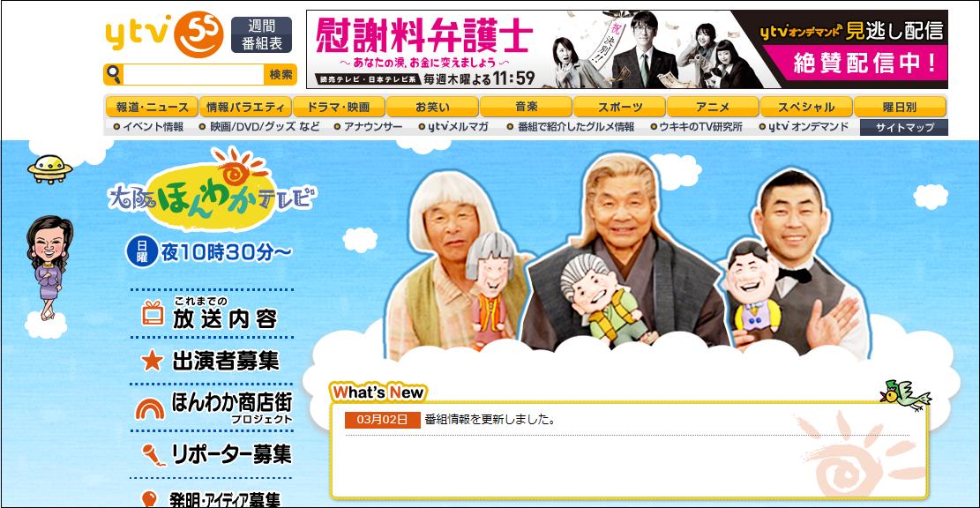Image resolution: width=980 pixels, height=508 pixels.
Task: Click the 慰謝料弁護士 drama banner
Action: click(x=627, y=49)
